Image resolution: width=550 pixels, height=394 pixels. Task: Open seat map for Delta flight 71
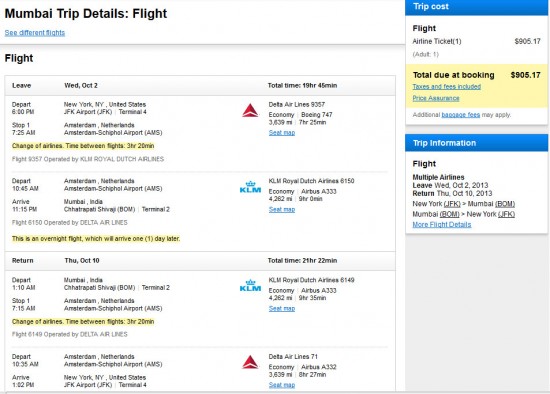click(x=282, y=385)
